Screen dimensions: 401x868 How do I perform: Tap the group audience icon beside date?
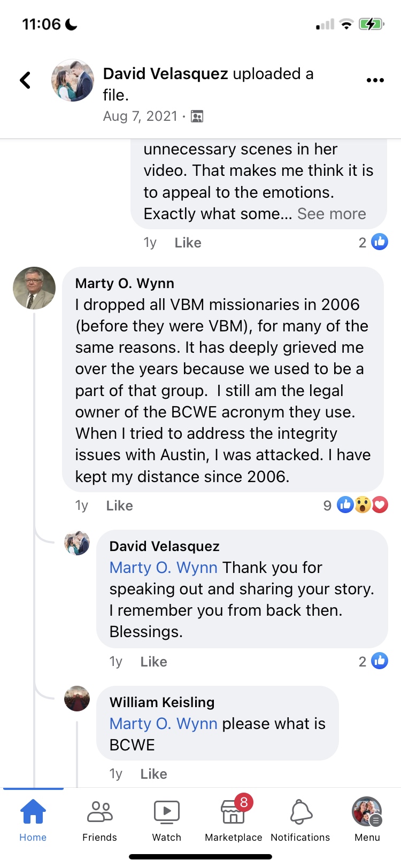tap(197, 117)
